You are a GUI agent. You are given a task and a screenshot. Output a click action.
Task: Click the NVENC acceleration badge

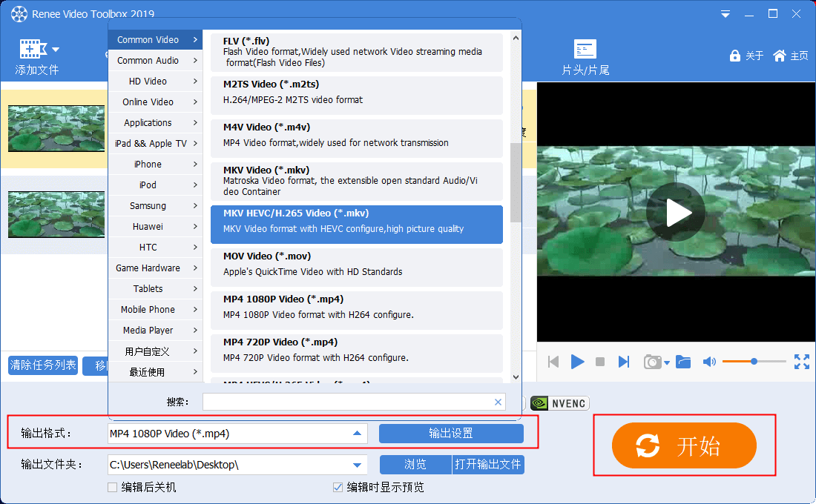[x=559, y=404]
